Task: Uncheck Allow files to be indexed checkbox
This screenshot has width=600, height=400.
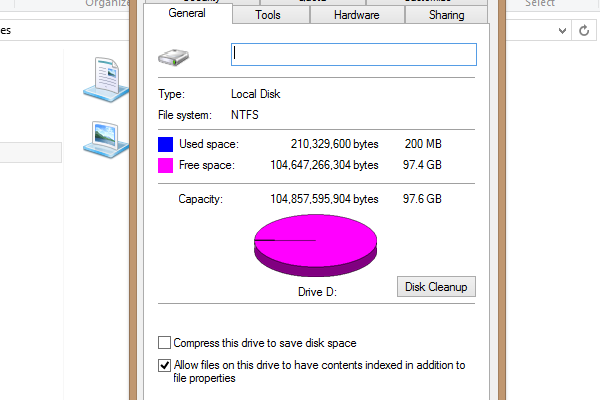Action: pyautogui.click(x=165, y=366)
